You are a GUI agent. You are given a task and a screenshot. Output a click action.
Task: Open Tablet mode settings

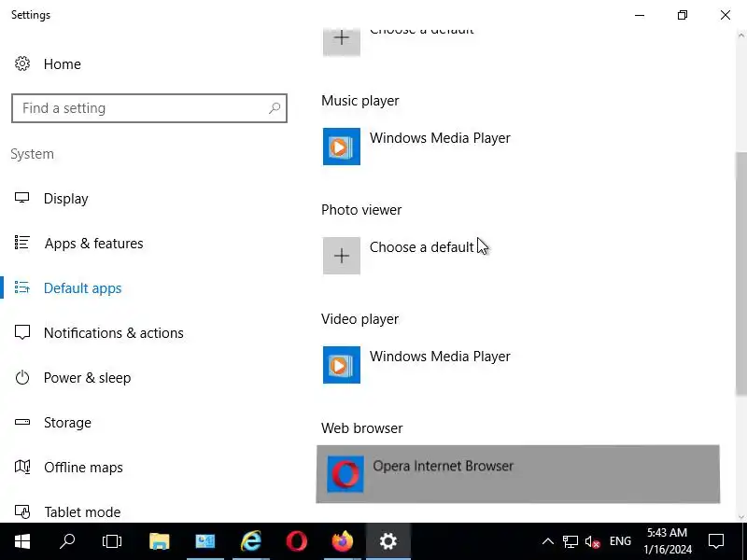(x=82, y=511)
